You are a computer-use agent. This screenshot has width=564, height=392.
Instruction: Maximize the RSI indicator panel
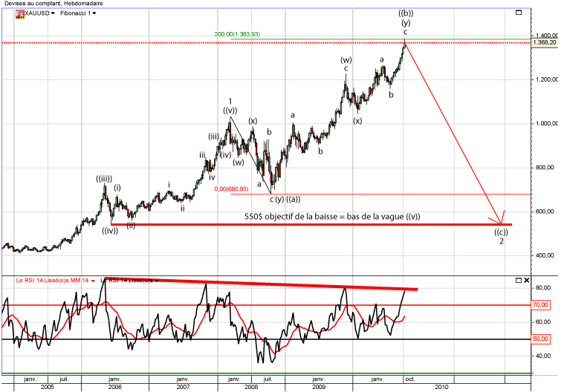[519, 280]
